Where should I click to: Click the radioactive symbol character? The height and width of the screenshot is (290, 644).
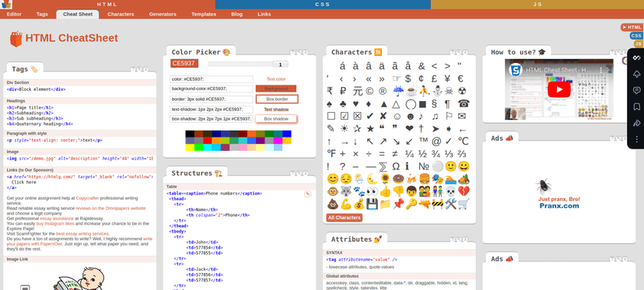pos(463,91)
